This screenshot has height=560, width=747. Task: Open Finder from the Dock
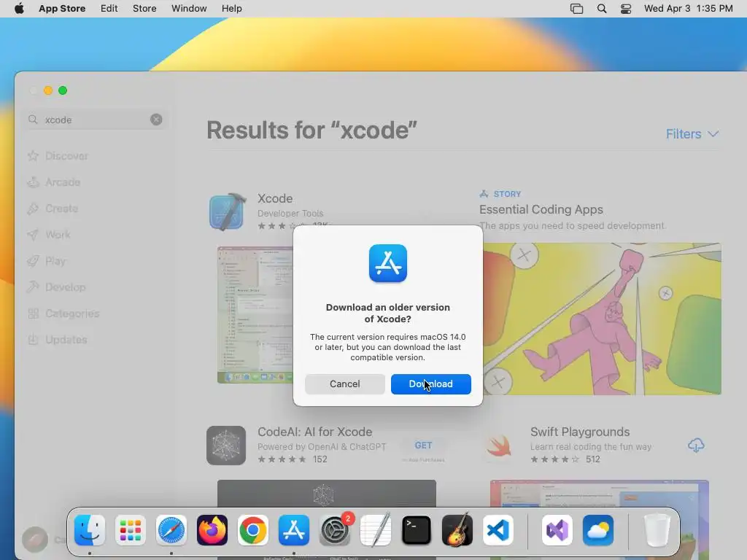point(90,530)
